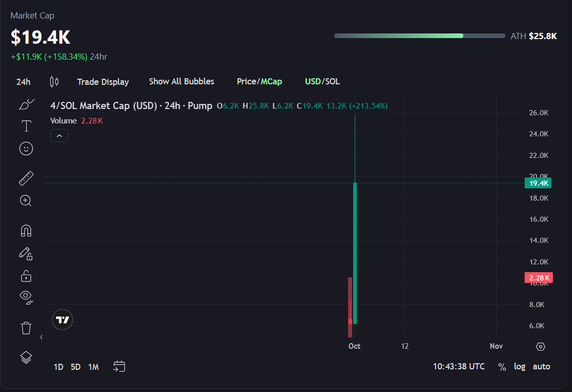Collapse the indicator legend chevron
Viewport: 572px width, 392px height.
[59, 136]
